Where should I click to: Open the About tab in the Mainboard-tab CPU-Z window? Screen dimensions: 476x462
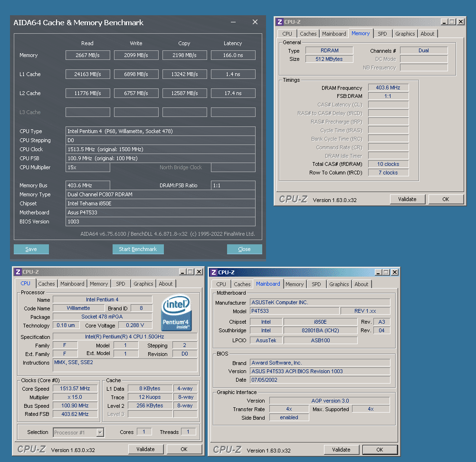tap(361, 284)
